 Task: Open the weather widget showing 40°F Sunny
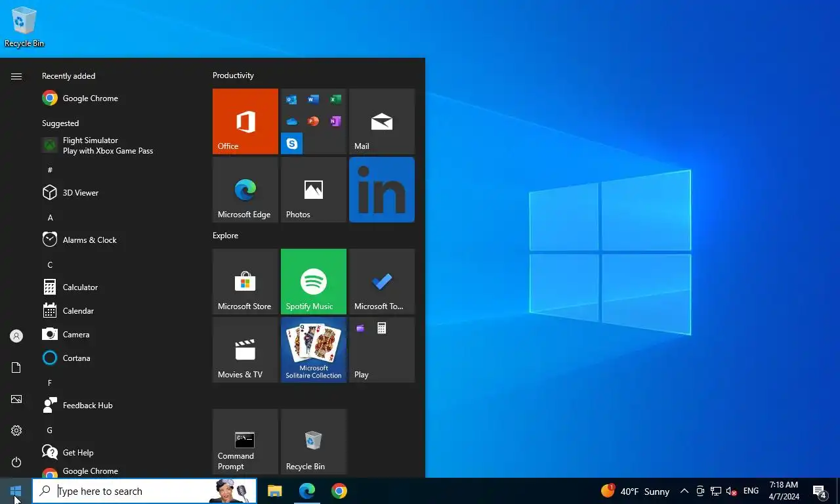tap(635, 491)
